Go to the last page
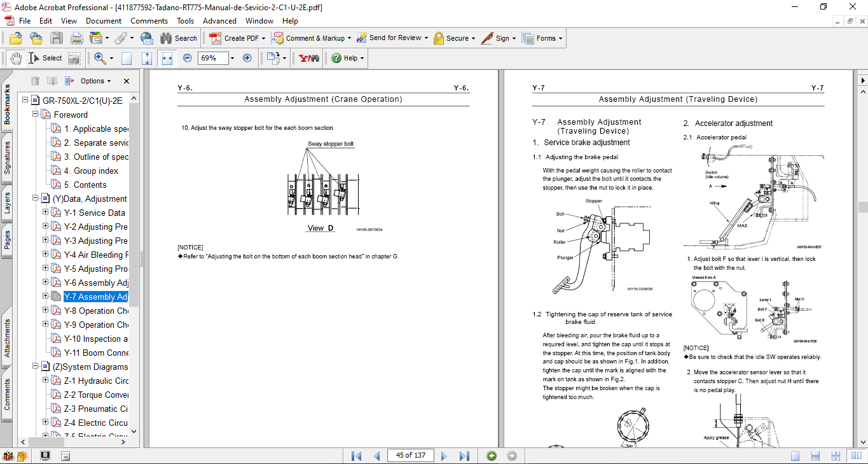Screen dimensions: 868x464 (464, 456)
